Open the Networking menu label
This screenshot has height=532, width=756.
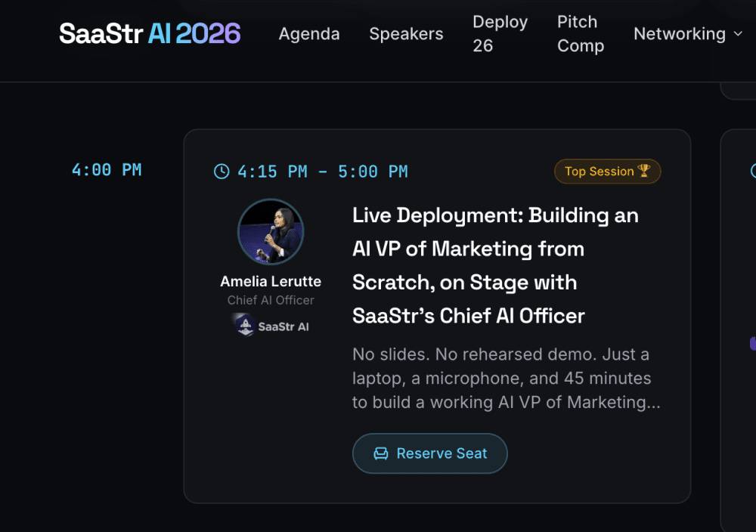click(x=679, y=34)
